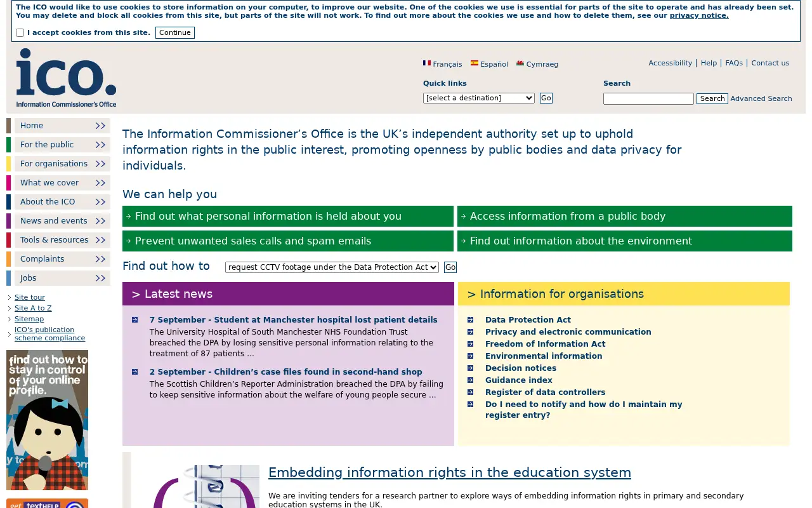Click arrow icon beside Data Protection Act
Image resolution: width=812 pixels, height=508 pixels.
tap(470, 320)
